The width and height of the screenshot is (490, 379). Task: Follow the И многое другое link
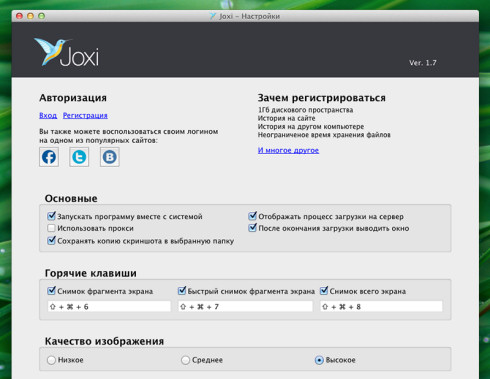point(288,150)
